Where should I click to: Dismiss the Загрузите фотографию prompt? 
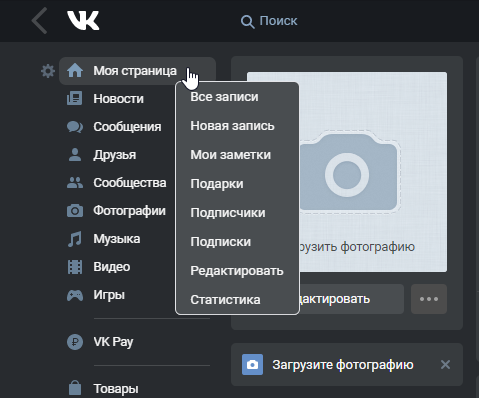click(445, 364)
